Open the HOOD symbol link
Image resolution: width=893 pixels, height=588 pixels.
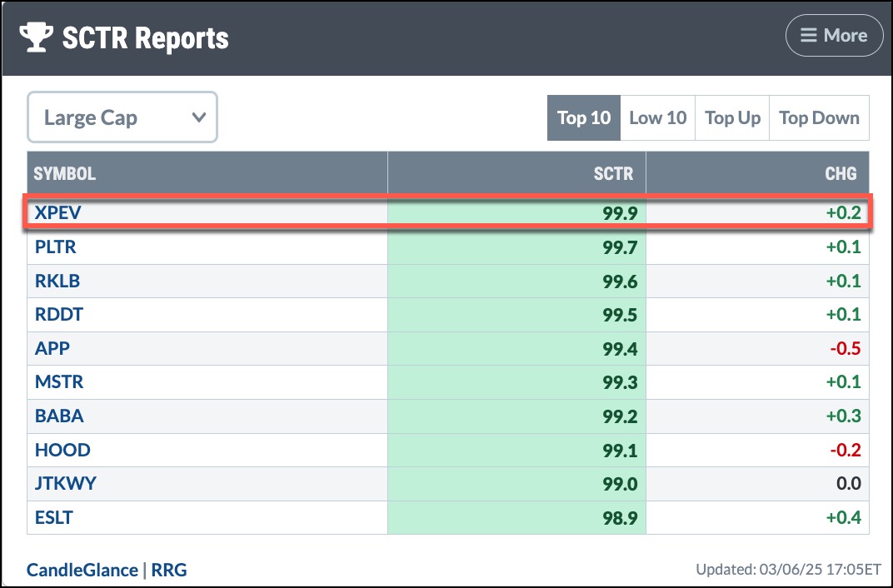pyautogui.click(x=62, y=451)
